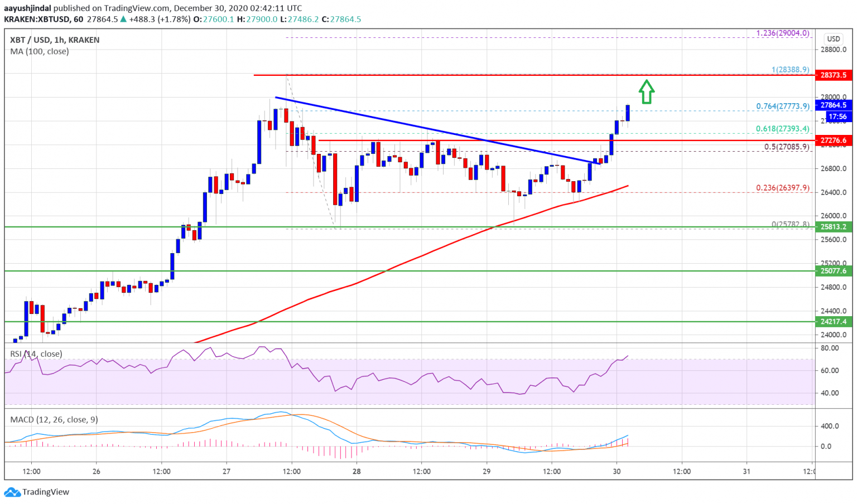This screenshot has height=504, width=857.
Task: Click the USD currency label button
Action: (x=834, y=39)
